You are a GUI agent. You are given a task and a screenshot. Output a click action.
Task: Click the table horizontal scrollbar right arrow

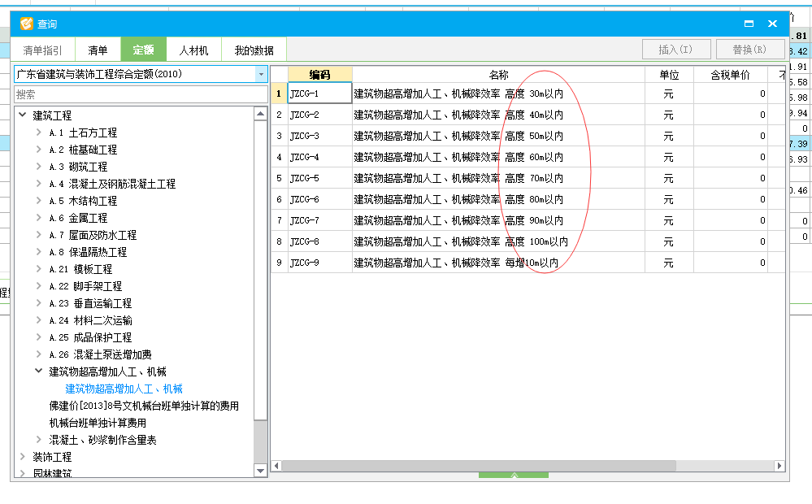779,466
